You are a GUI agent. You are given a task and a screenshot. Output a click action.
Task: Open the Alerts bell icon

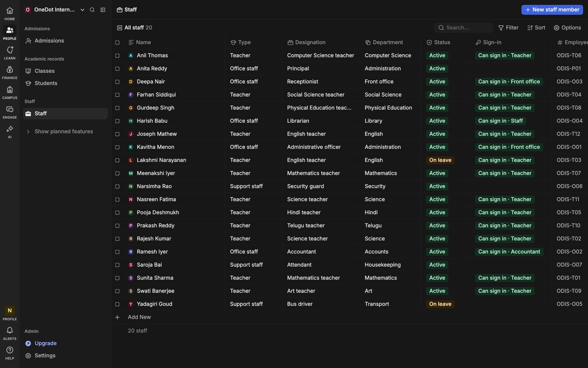(x=10, y=333)
